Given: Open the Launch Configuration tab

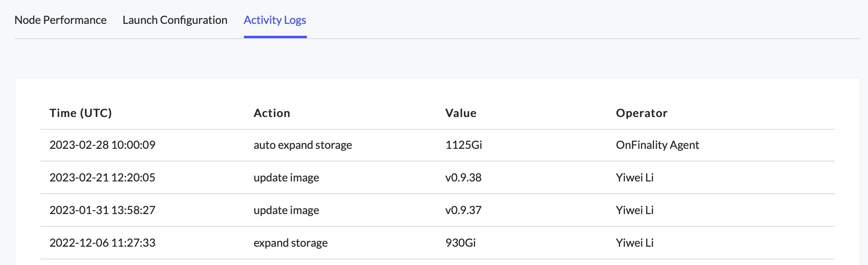Looking at the screenshot, I should [175, 20].
